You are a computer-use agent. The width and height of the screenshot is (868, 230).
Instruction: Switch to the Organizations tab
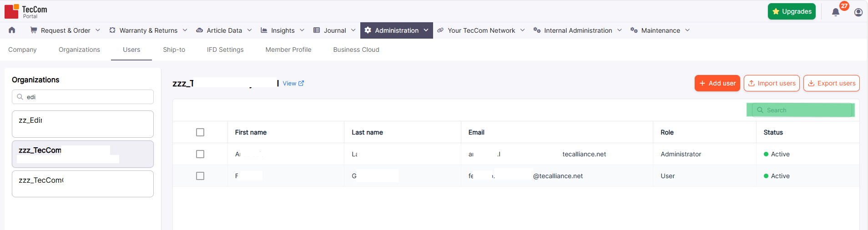79,50
